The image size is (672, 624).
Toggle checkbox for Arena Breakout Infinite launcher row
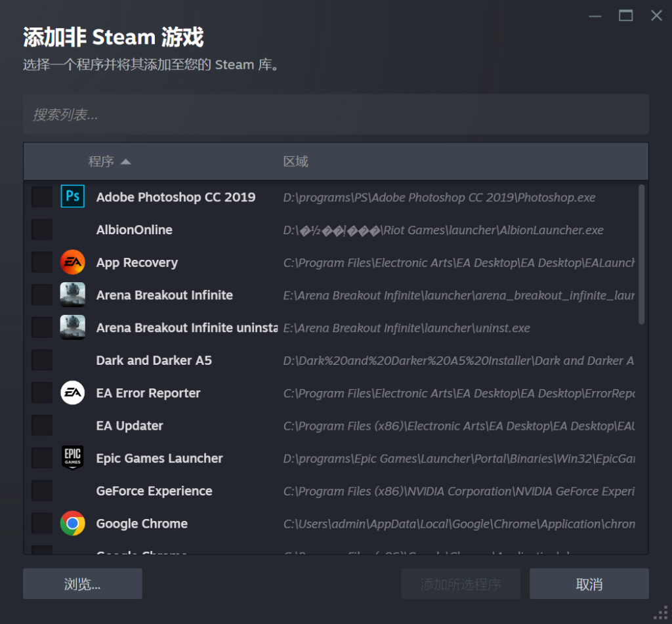point(42,295)
